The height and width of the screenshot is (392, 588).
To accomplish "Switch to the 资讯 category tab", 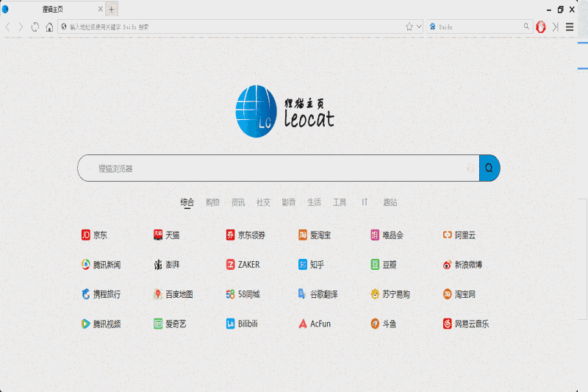I will pos(238,202).
